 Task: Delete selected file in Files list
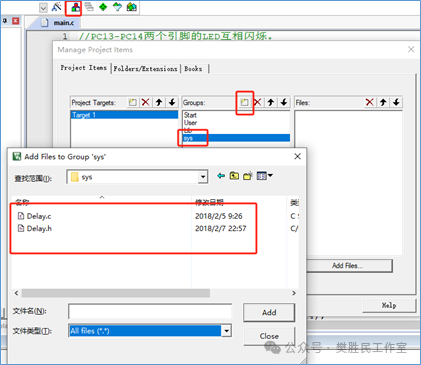pyautogui.click(x=370, y=102)
